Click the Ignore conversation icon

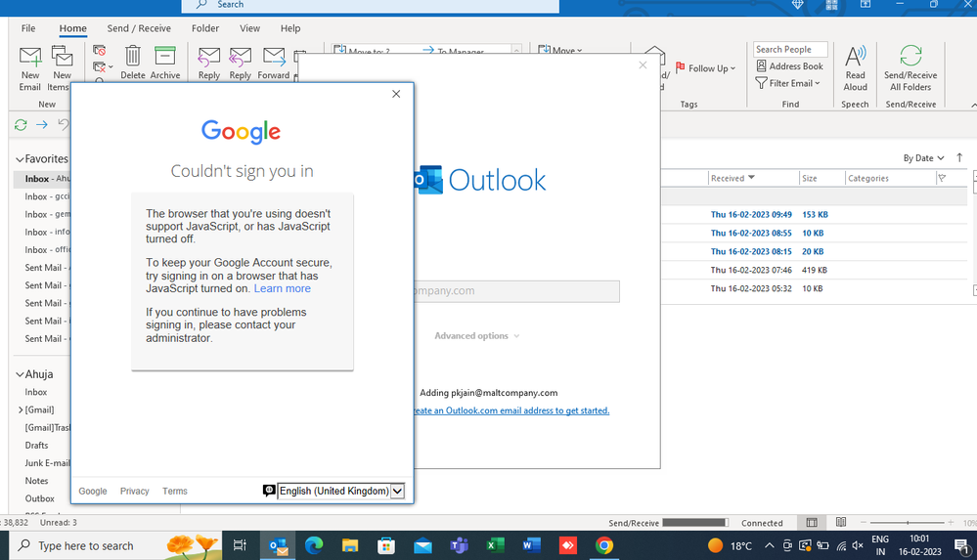[99, 51]
